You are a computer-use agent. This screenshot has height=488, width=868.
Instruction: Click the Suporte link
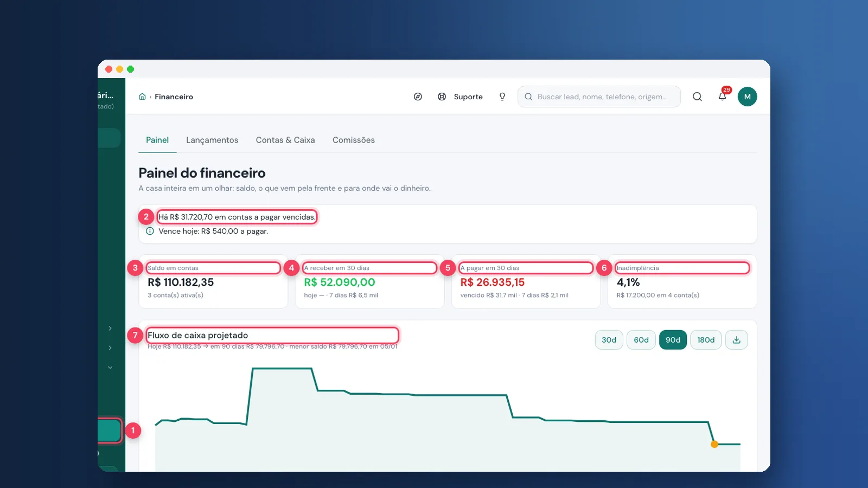coord(468,97)
